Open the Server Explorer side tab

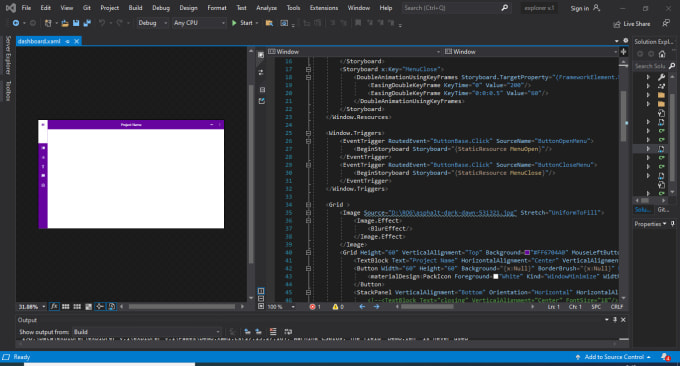pos(8,56)
